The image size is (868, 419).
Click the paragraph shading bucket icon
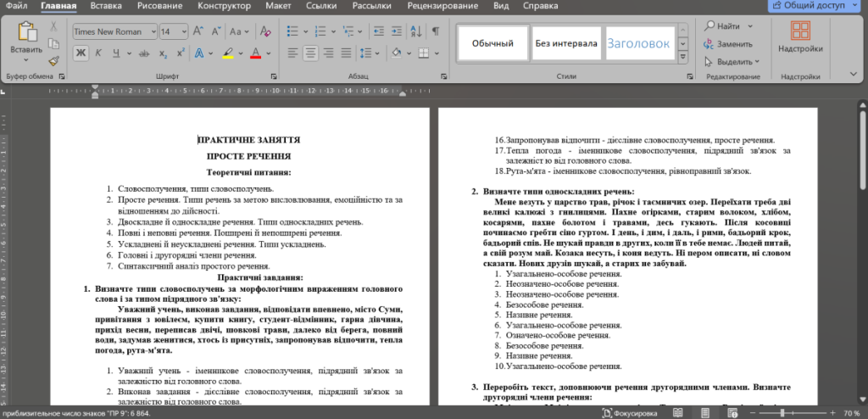[x=397, y=53]
